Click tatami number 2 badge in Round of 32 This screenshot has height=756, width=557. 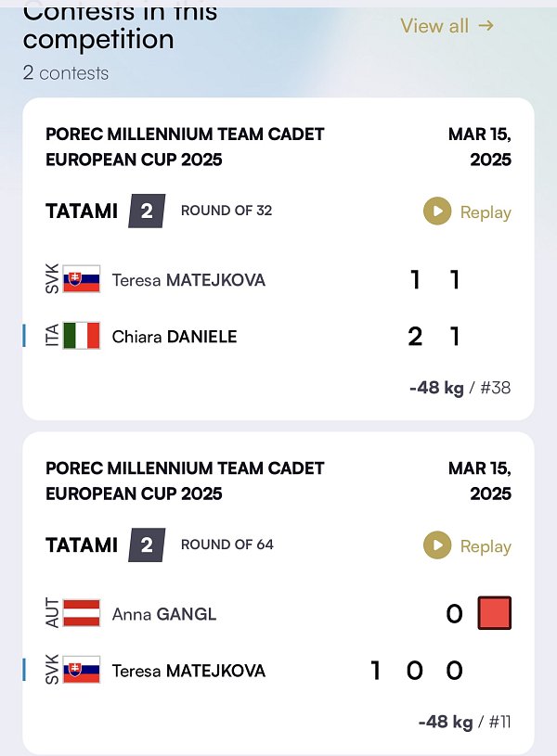(147, 211)
